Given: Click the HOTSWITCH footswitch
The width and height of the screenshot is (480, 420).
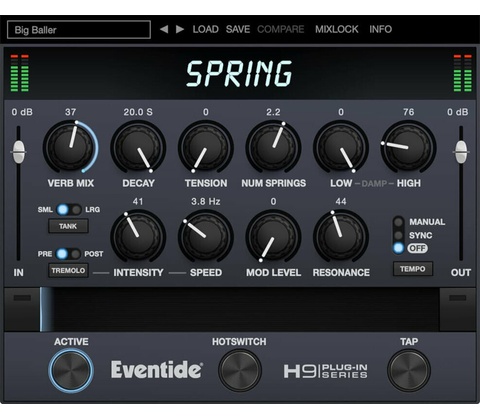Looking at the screenshot, I should (240, 371).
